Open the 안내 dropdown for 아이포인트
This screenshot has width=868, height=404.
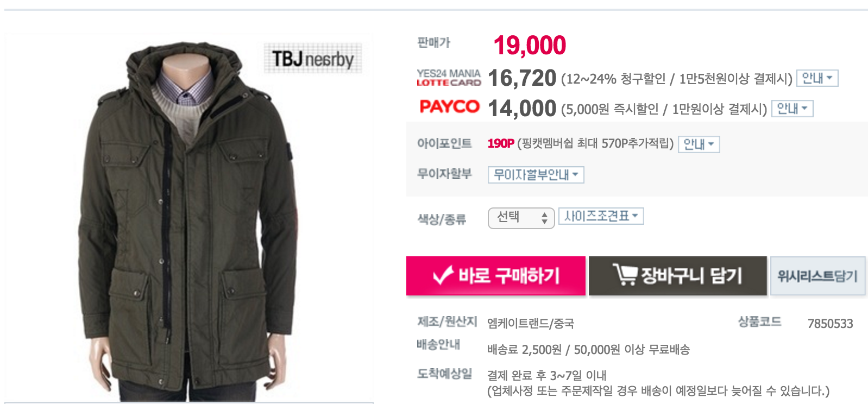699,144
